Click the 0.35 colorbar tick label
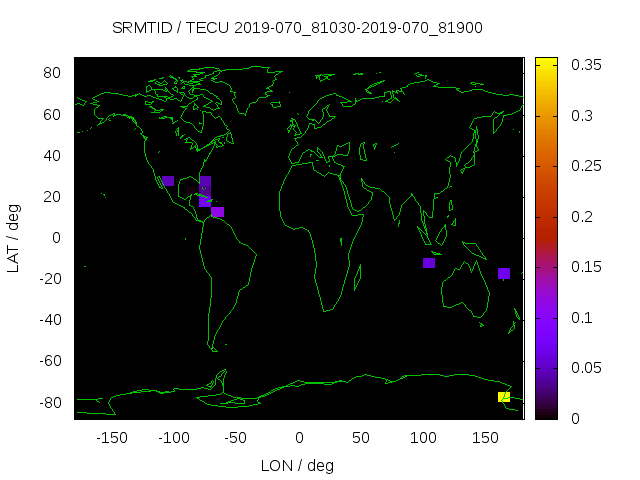 586,66
